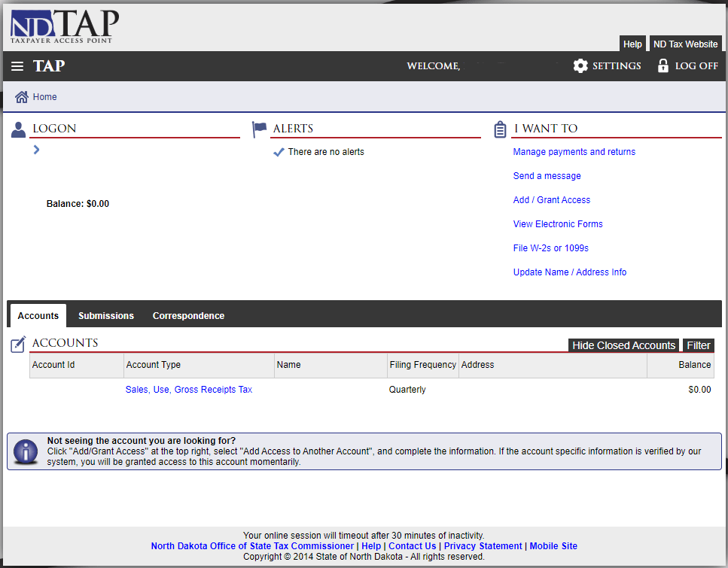Click the Home breadcrumb link
Screen dimensions: 728x568
44,97
